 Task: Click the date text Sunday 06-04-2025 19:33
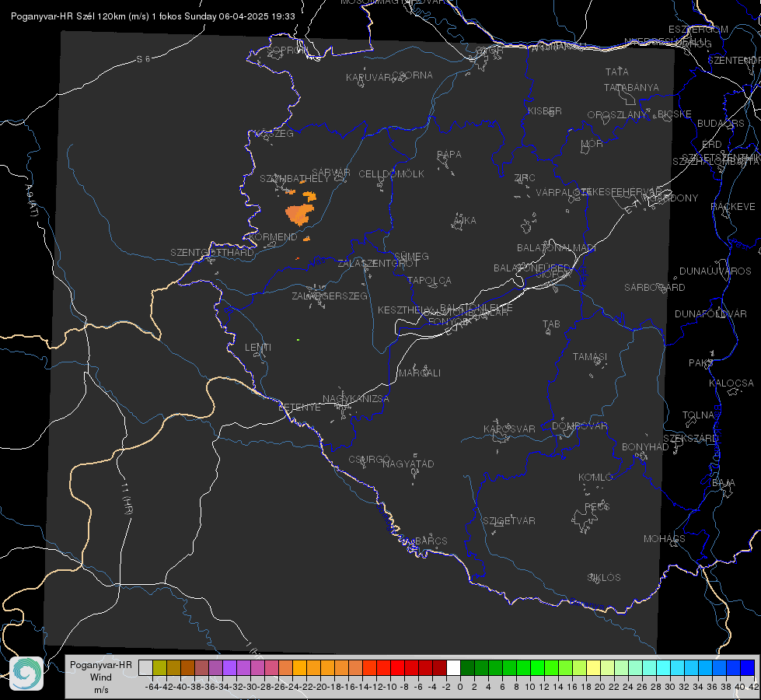tap(239, 16)
